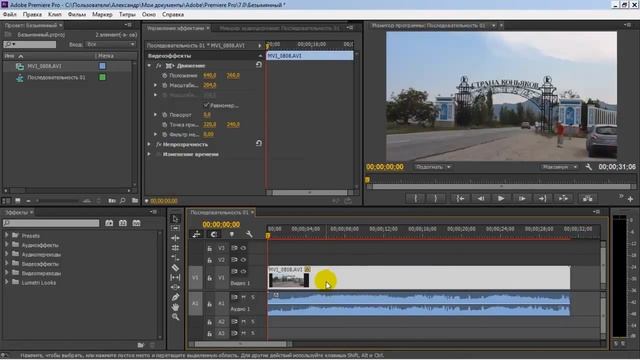Step back one frame in program monitor
Viewport: 640px width, 360px height.
480,199
